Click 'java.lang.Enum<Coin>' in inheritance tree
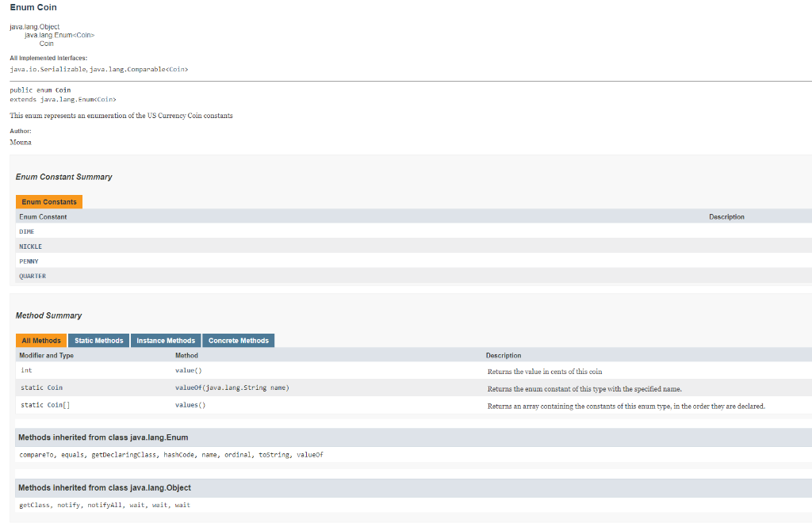Image resolution: width=812 pixels, height=527 pixels. click(59, 35)
